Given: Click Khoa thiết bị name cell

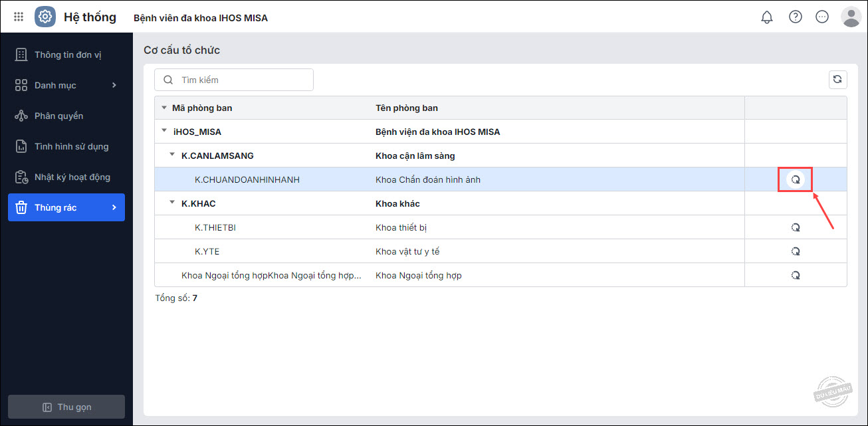Looking at the screenshot, I should 401,227.
